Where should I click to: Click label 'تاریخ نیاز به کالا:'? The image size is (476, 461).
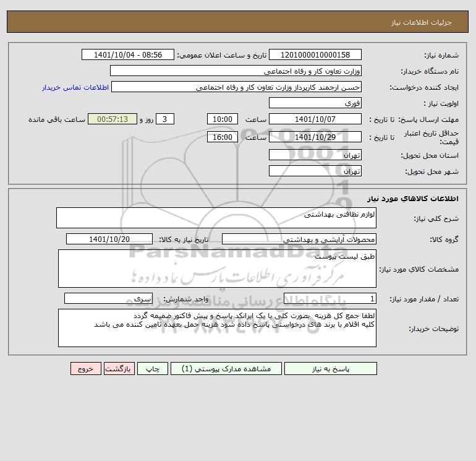(184, 239)
